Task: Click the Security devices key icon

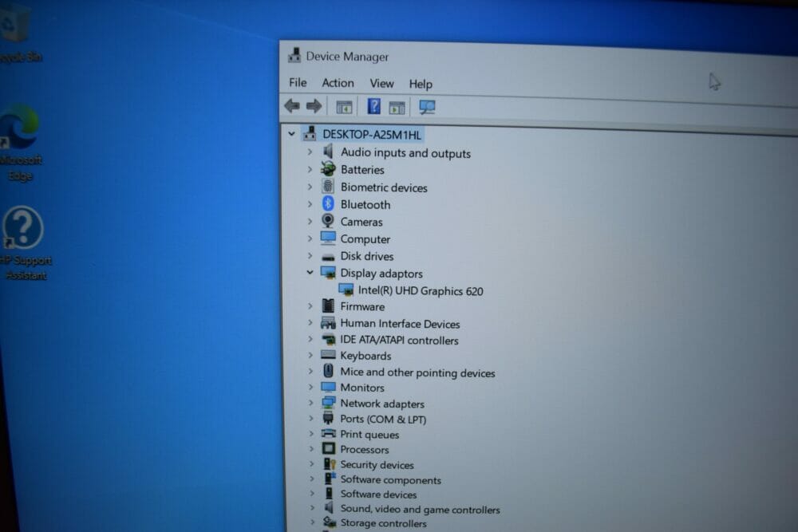Action: [330, 463]
